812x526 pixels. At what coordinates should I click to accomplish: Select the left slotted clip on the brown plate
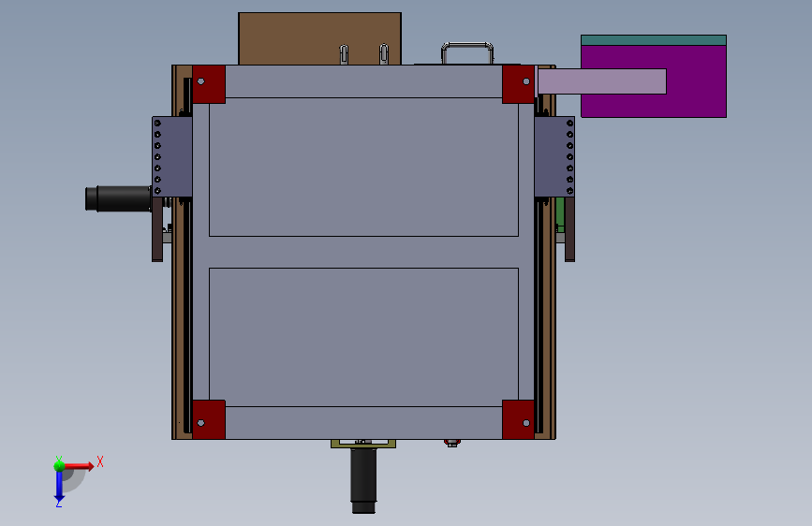pyautogui.click(x=344, y=54)
